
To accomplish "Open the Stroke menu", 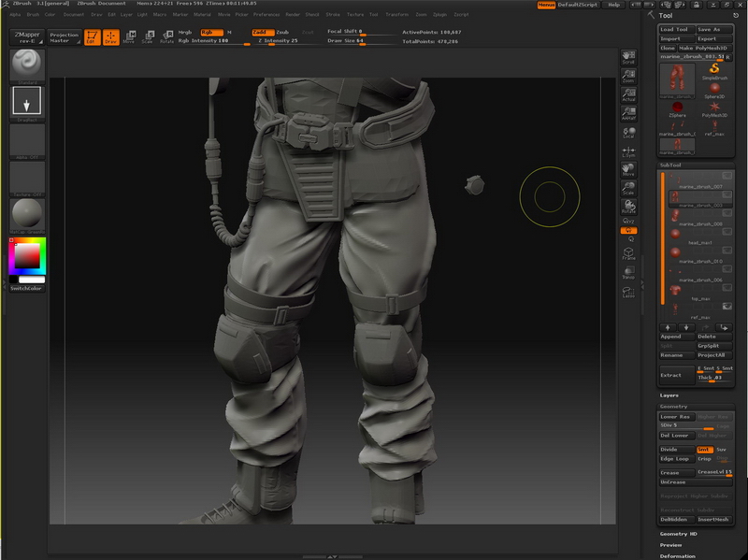I will [333, 14].
